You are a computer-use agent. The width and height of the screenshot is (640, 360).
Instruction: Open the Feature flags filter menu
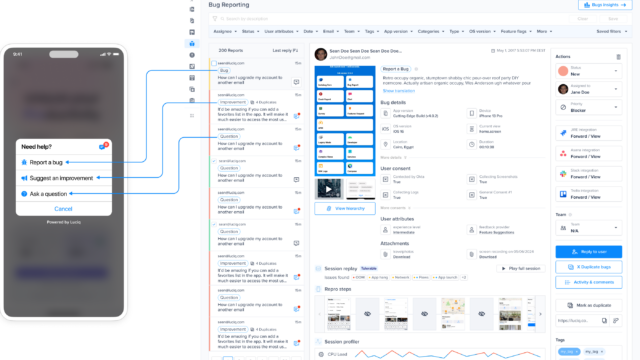516,31
